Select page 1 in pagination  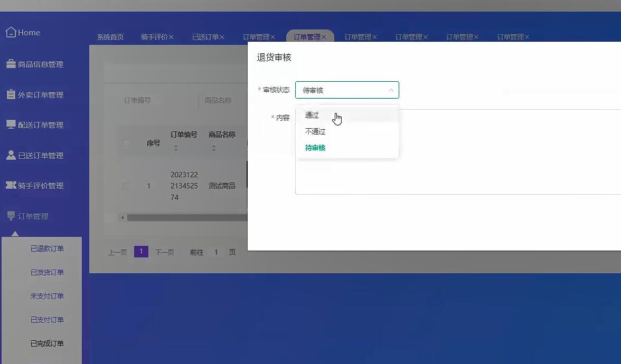click(x=141, y=252)
